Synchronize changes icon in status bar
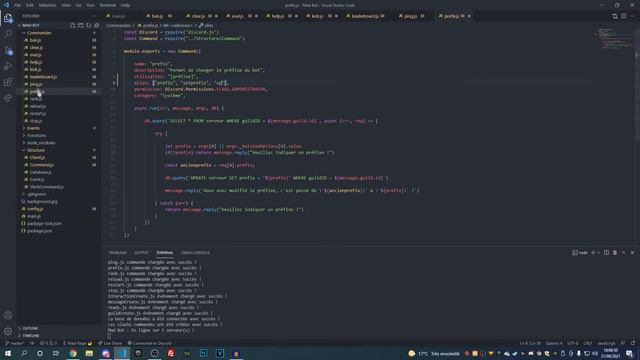The width and height of the screenshot is (640, 360). pos(32,343)
